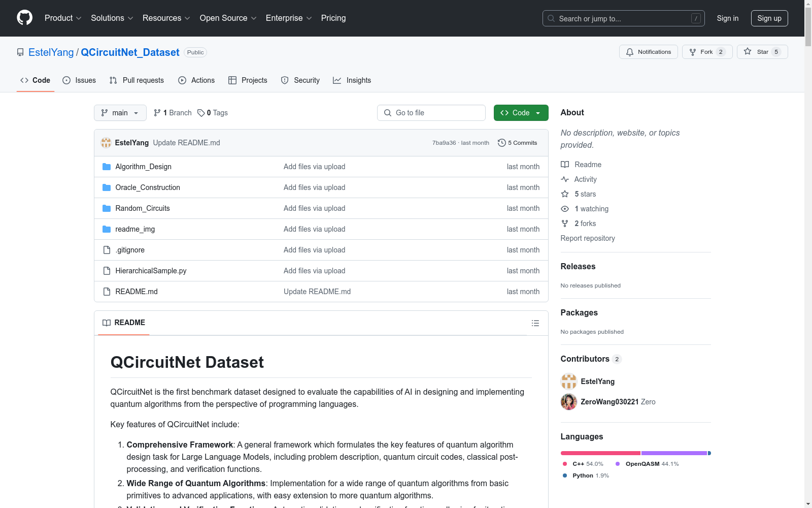Expand the Product menu
This screenshot has width=812, height=508.
[63, 18]
